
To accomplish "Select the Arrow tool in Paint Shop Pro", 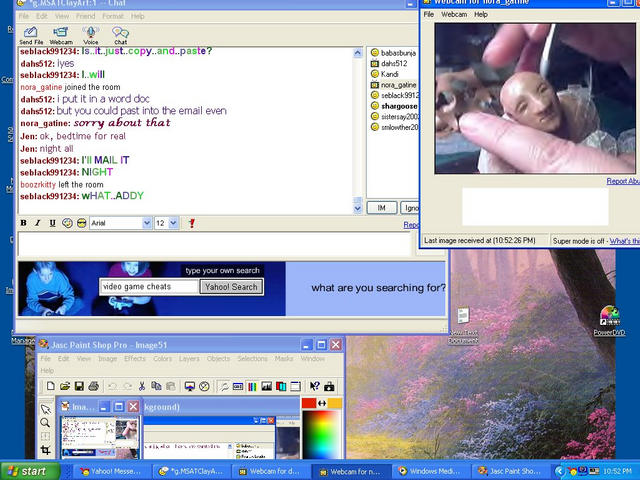I will pyautogui.click(x=45, y=409).
